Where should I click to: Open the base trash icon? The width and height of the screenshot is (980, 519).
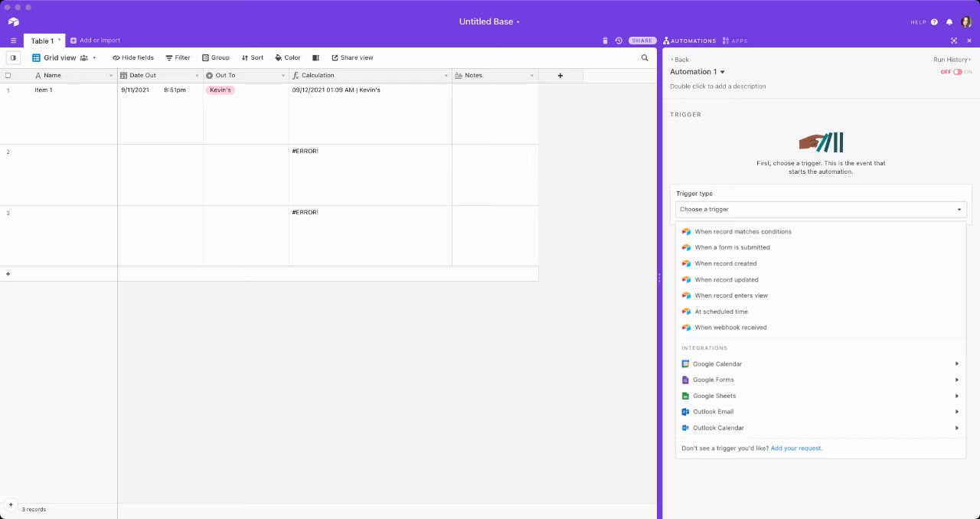pyautogui.click(x=605, y=41)
